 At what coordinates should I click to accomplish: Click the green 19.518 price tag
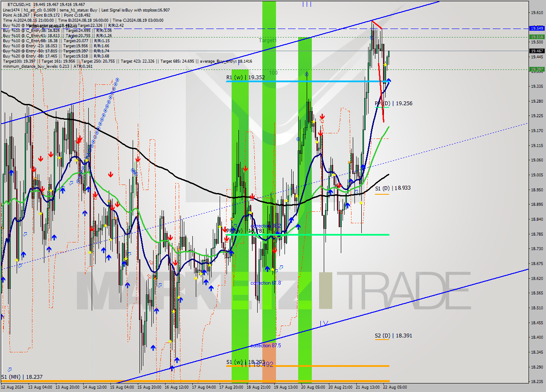point(537,37)
